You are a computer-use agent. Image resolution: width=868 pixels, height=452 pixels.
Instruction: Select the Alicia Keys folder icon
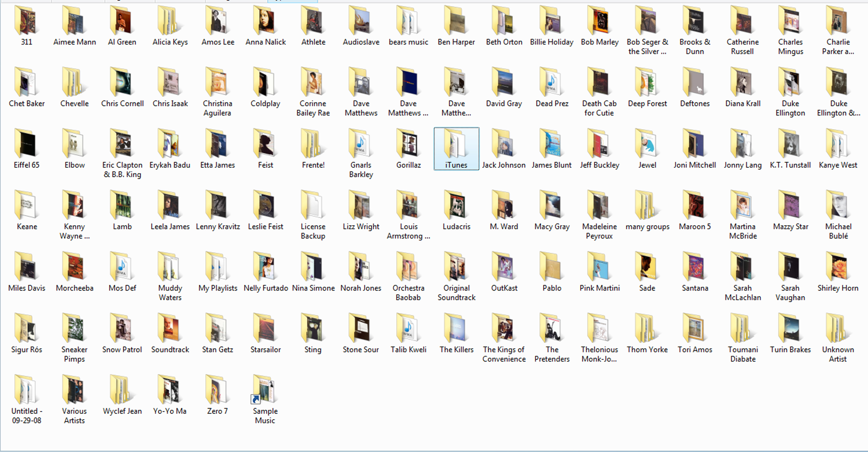pos(169,21)
